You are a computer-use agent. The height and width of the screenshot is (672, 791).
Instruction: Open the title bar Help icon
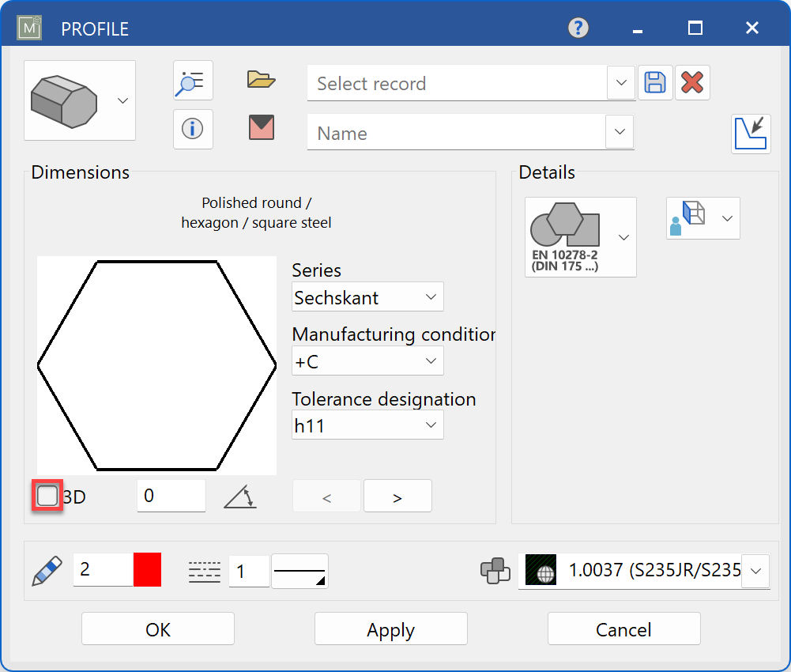[x=577, y=28]
